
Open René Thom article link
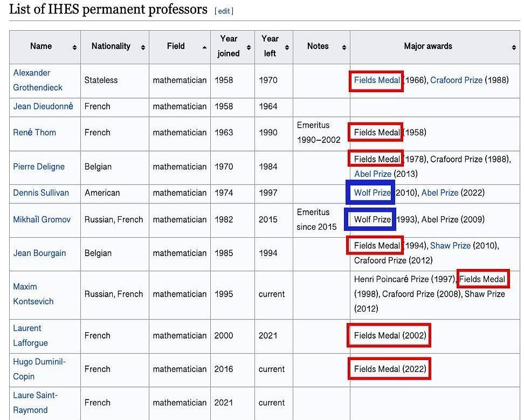(x=35, y=132)
